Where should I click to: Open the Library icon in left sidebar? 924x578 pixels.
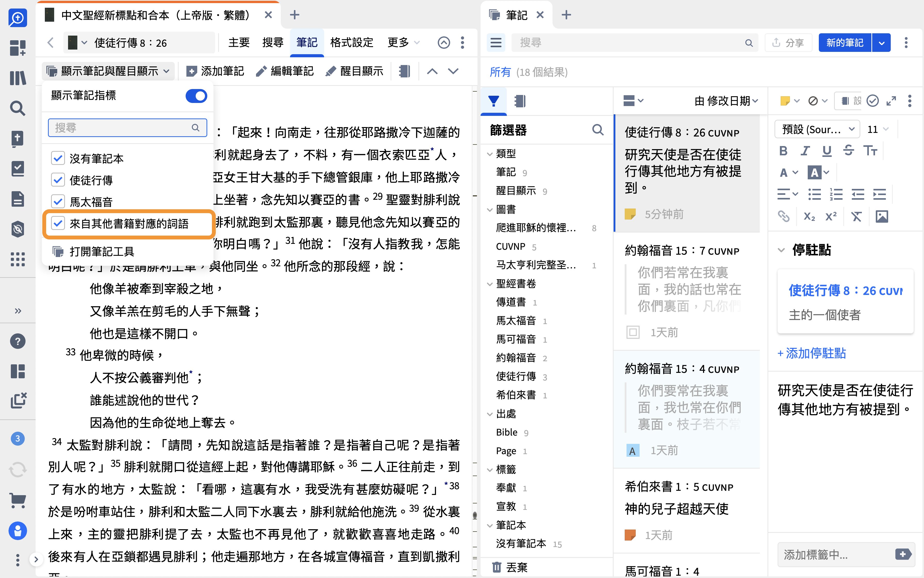18,78
